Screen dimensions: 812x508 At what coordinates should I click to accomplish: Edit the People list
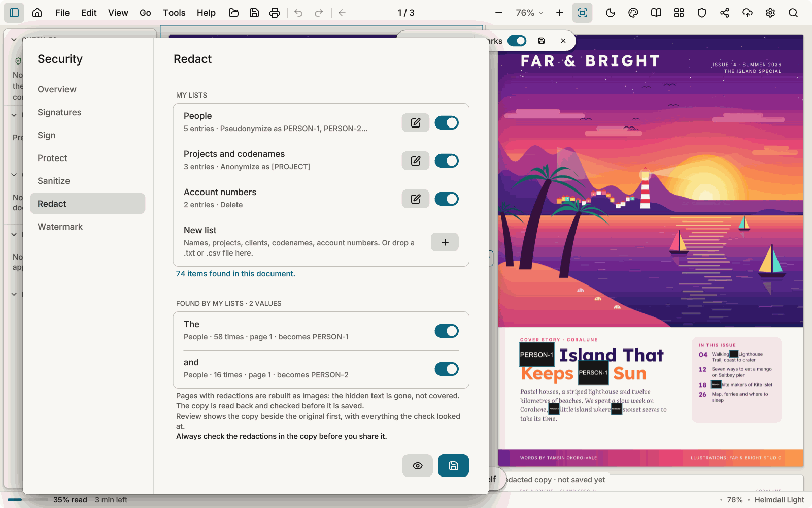(416, 123)
